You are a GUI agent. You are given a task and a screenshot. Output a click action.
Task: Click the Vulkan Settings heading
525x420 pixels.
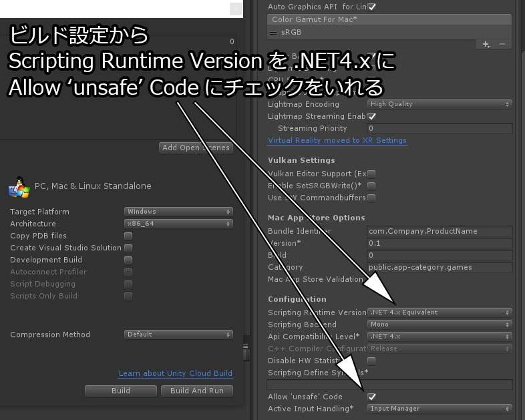301,161
